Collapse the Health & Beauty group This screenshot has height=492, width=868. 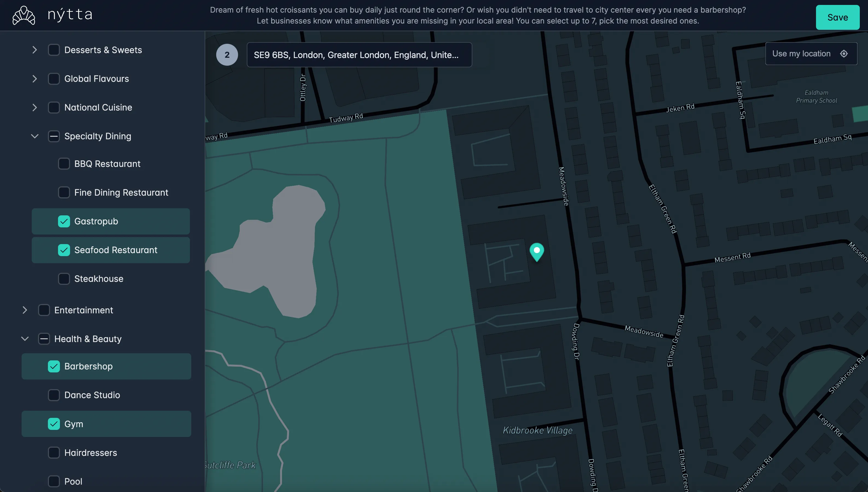coord(25,338)
